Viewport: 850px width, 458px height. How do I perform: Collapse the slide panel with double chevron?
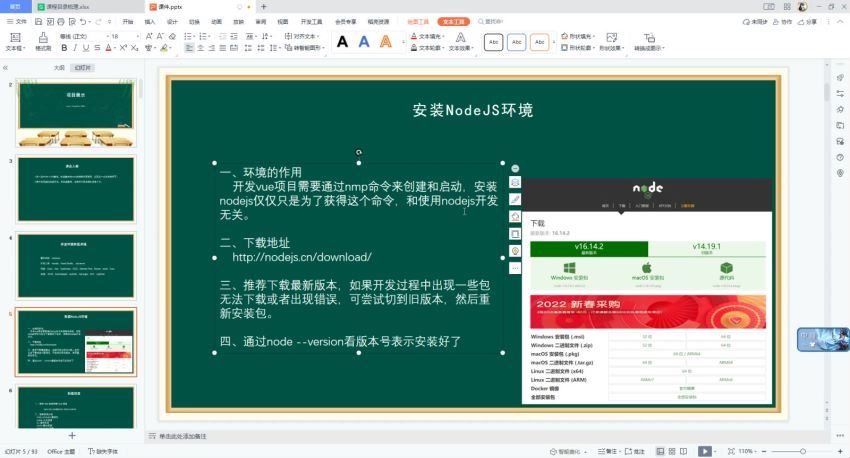tap(5, 68)
